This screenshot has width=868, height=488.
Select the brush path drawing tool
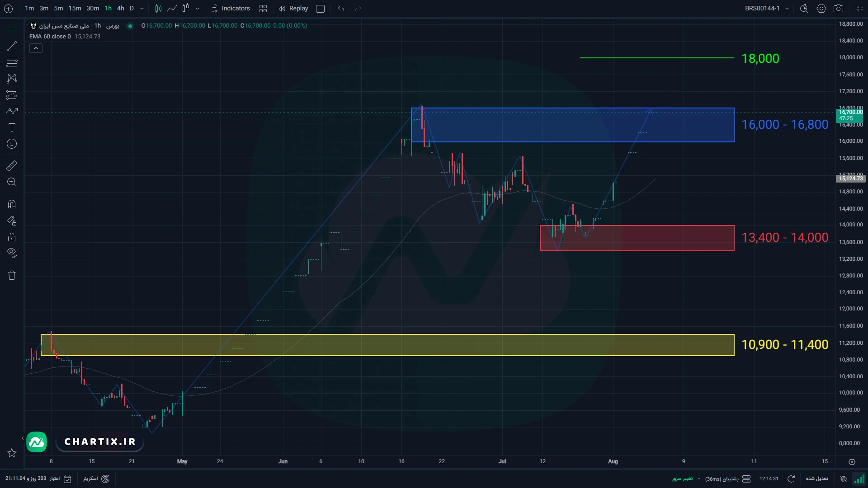click(12, 111)
